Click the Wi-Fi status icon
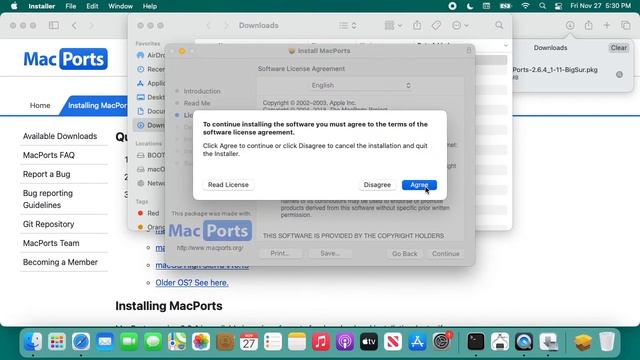 coord(526,6)
